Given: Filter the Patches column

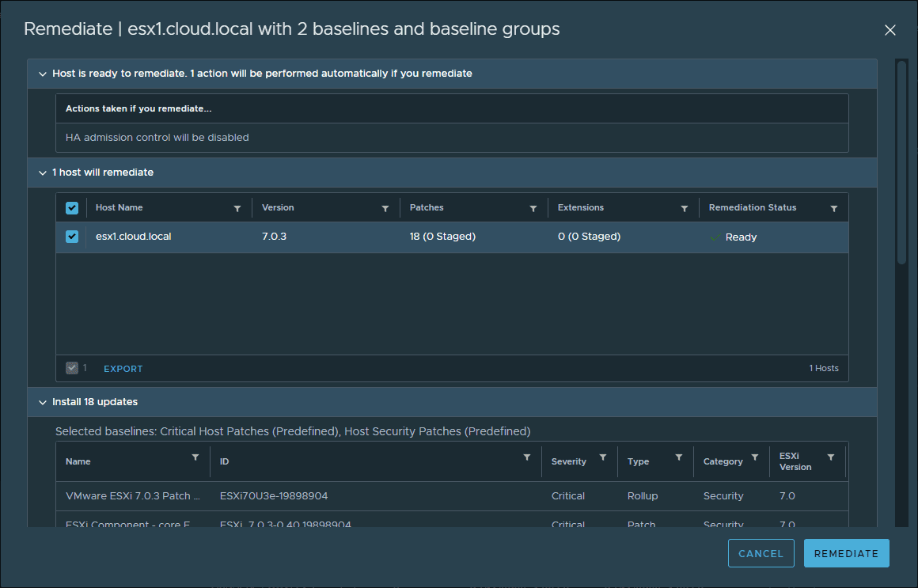Looking at the screenshot, I should pos(533,209).
